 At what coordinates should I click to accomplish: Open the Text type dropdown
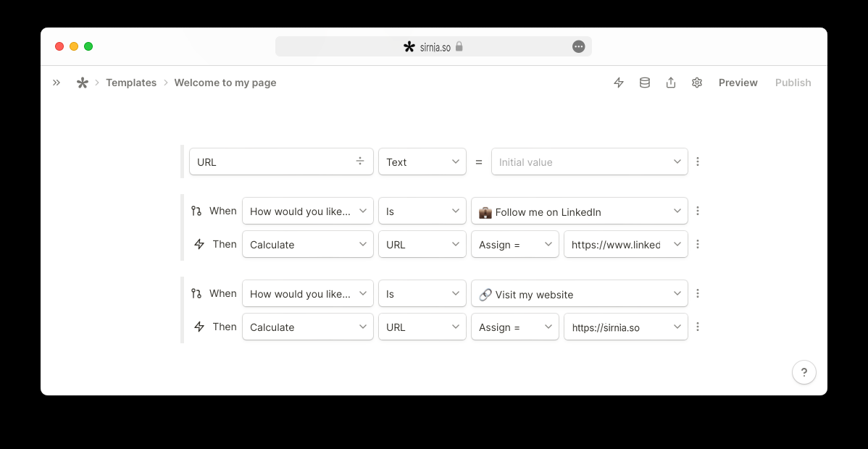click(422, 161)
